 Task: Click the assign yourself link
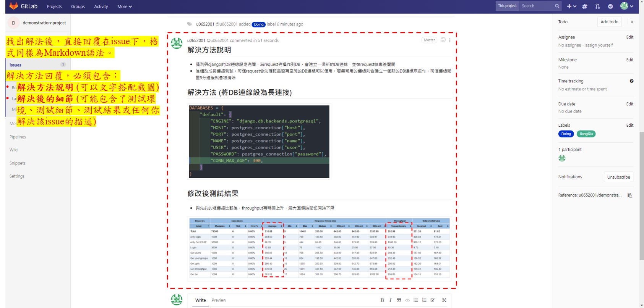point(599,45)
